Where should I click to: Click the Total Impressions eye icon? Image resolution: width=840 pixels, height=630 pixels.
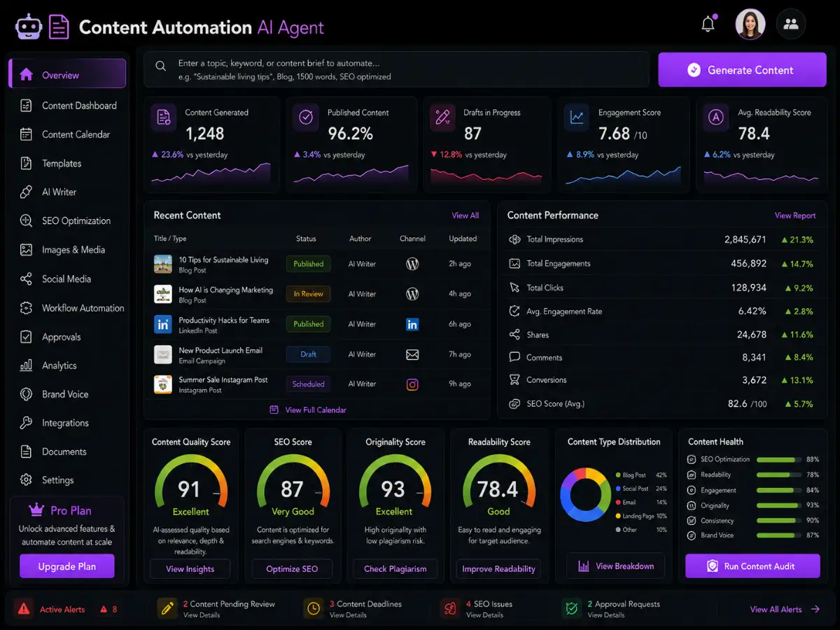[x=514, y=239]
